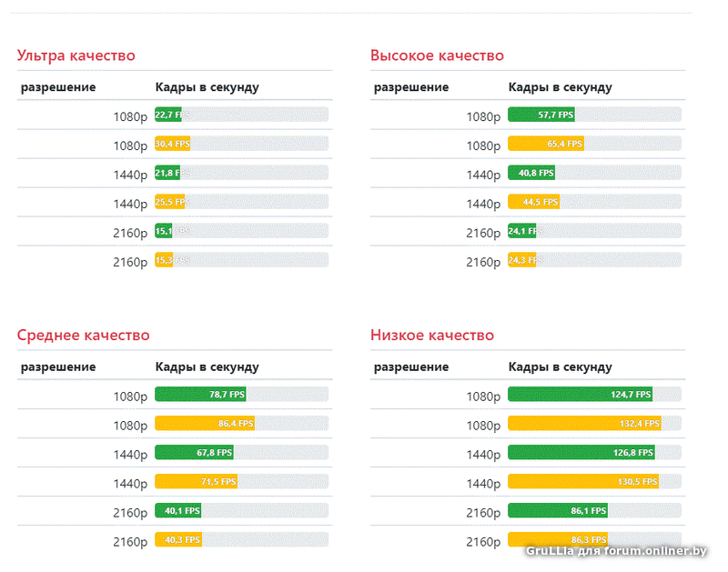
Task: Select the green 78,7 FPS bar
Action: 200,395
